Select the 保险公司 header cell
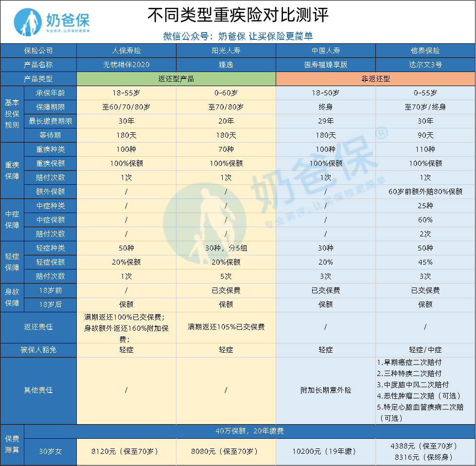This screenshot has height=466, width=476. click(38, 51)
